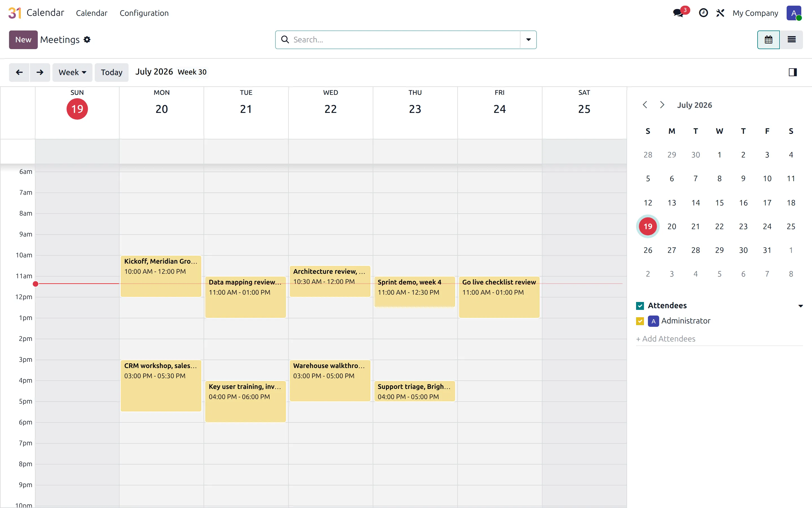Open the Calendar app logo icon
The height and width of the screenshot is (508, 812).
15,13
